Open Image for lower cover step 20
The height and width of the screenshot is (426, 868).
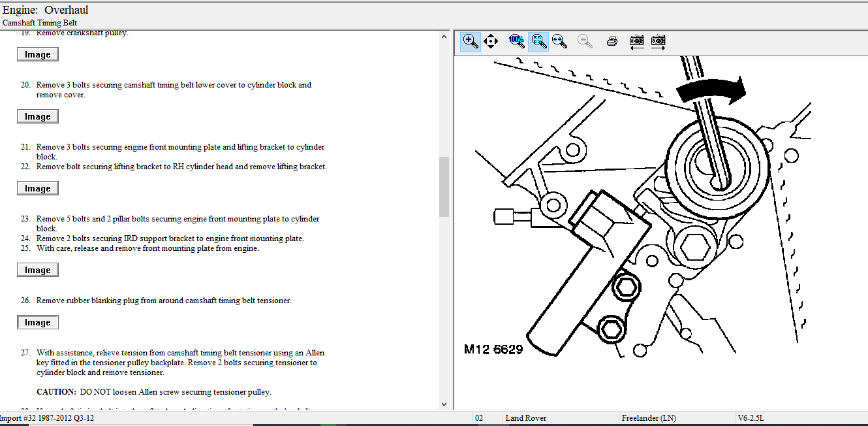(x=38, y=117)
